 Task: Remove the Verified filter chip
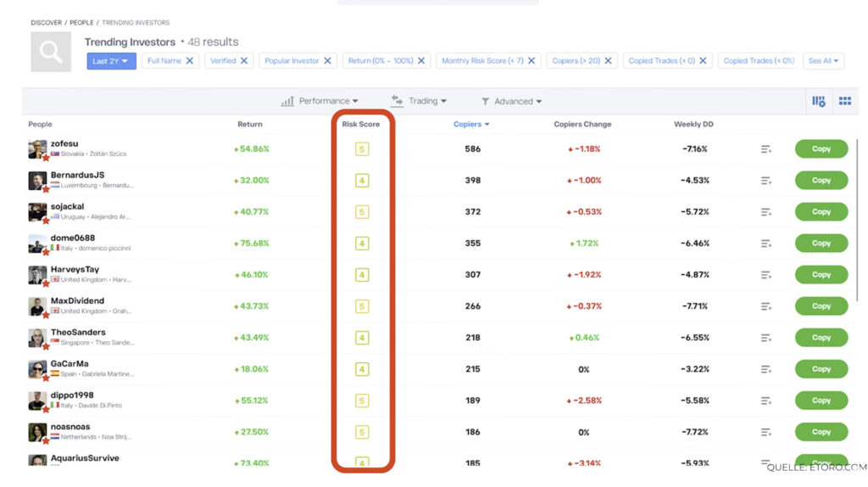pos(243,61)
